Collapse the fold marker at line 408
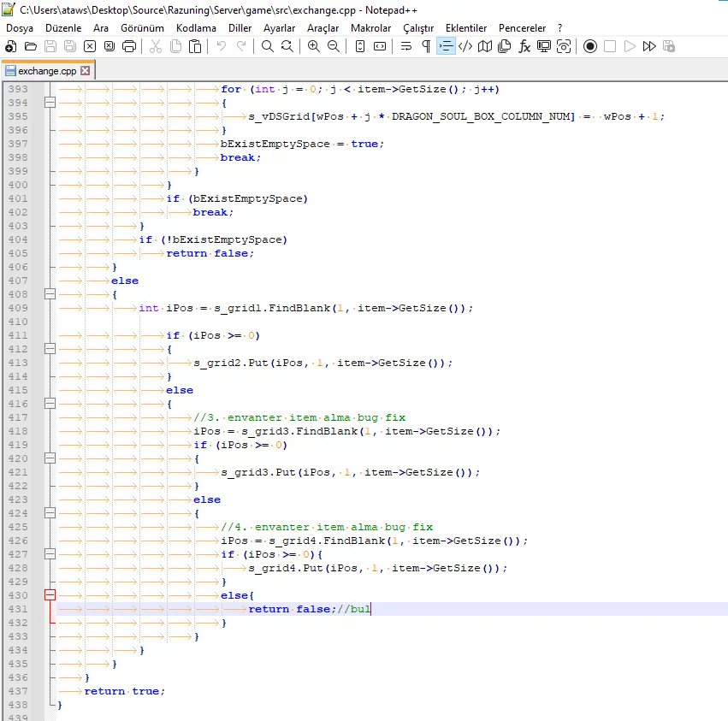Viewport: 728px width, 721px height. point(50,294)
